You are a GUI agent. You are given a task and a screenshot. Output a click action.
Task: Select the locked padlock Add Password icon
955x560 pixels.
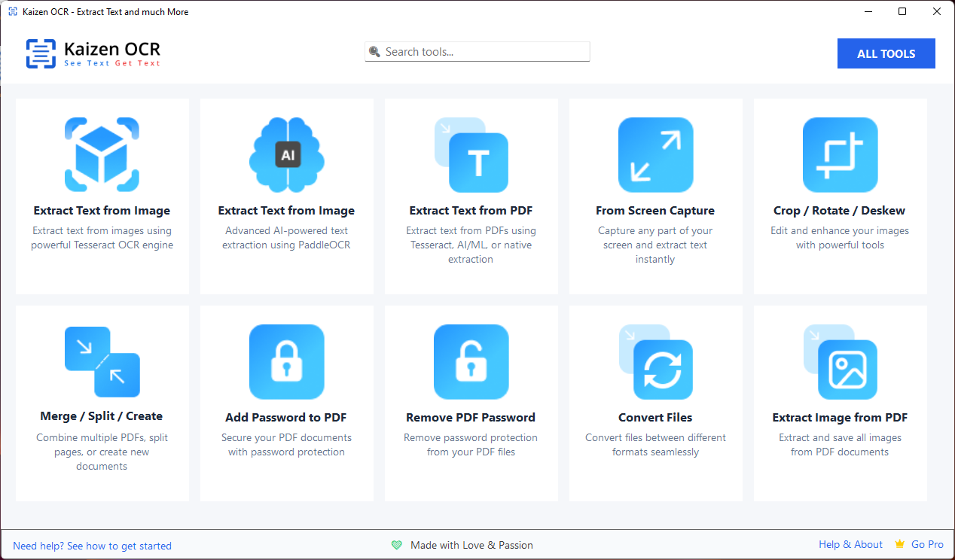(286, 361)
